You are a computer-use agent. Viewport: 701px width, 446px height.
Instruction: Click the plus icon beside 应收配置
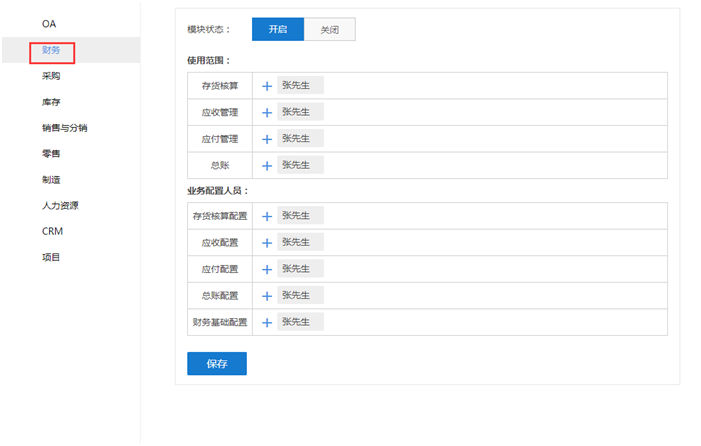point(267,243)
